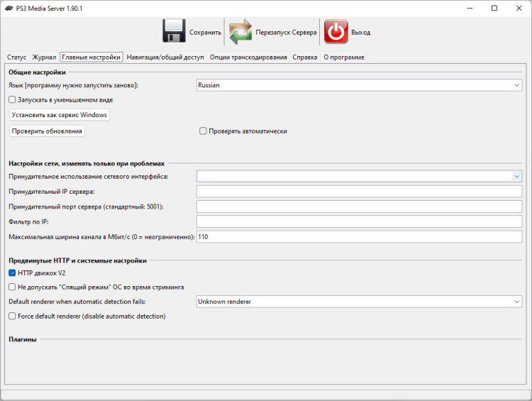Click the 'Перезапуск Сервера' toolbar label
Viewport: 532px width, 401px height.
pyautogui.click(x=286, y=32)
